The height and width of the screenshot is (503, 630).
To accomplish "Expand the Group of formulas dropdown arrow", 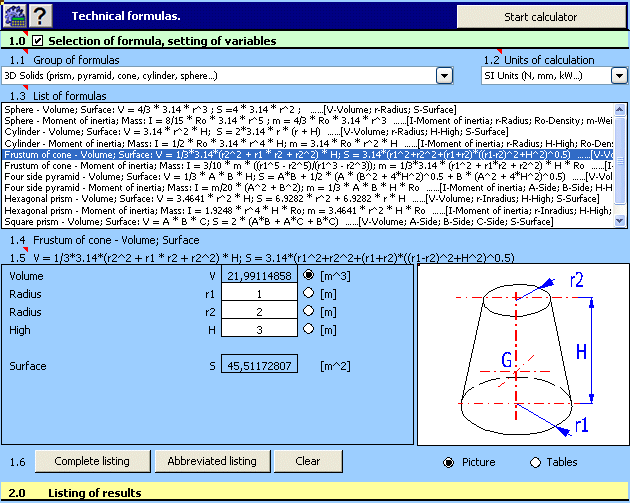I will coord(444,76).
